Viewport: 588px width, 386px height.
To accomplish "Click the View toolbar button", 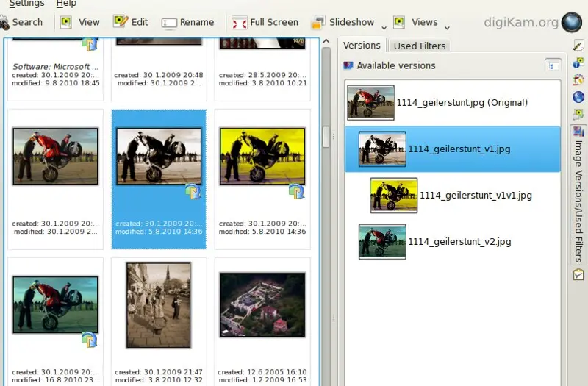I will point(80,22).
